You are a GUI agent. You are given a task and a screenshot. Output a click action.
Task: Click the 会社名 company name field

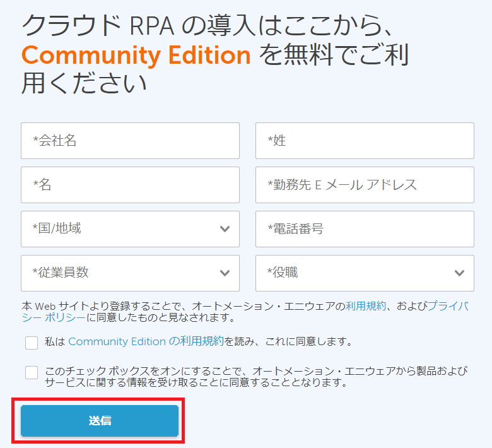click(130, 141)
